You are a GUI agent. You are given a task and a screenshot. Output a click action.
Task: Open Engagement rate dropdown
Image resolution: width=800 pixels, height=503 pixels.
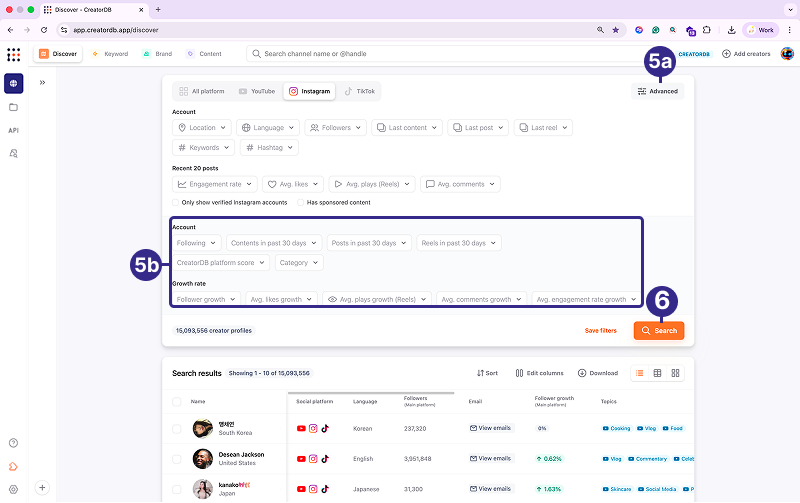(x=215, y=184)
